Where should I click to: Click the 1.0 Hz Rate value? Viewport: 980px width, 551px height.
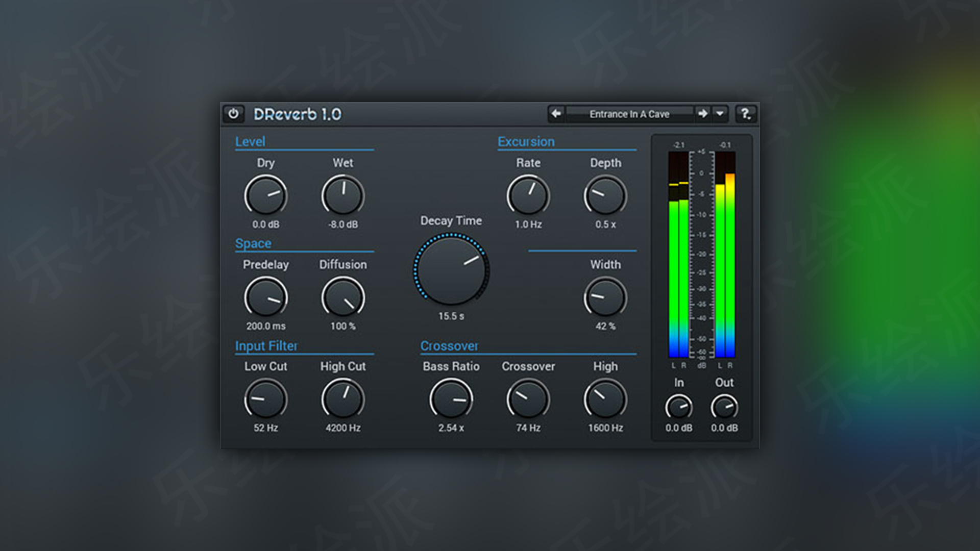[x=528, y=224]
